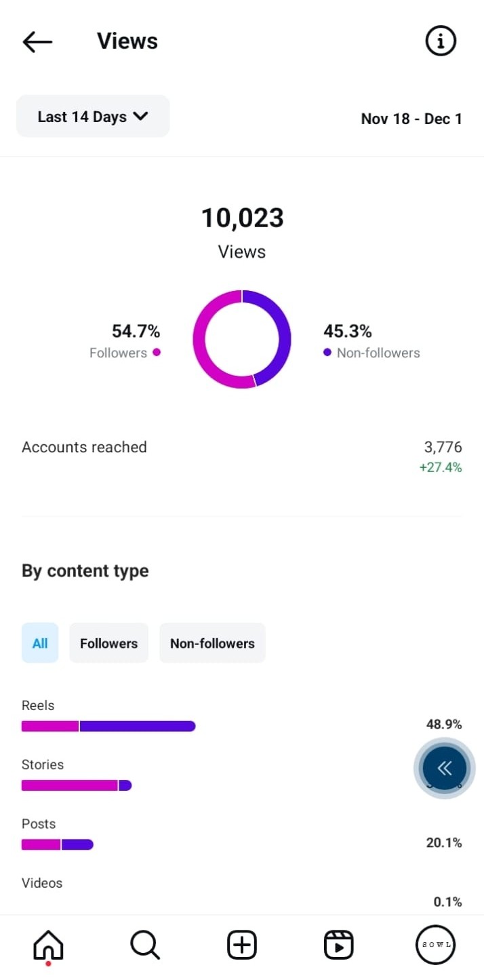Tap the floating double-chevron collapse button
The width and height of the screenshot is (484, 980).
[x=444, y=768]
